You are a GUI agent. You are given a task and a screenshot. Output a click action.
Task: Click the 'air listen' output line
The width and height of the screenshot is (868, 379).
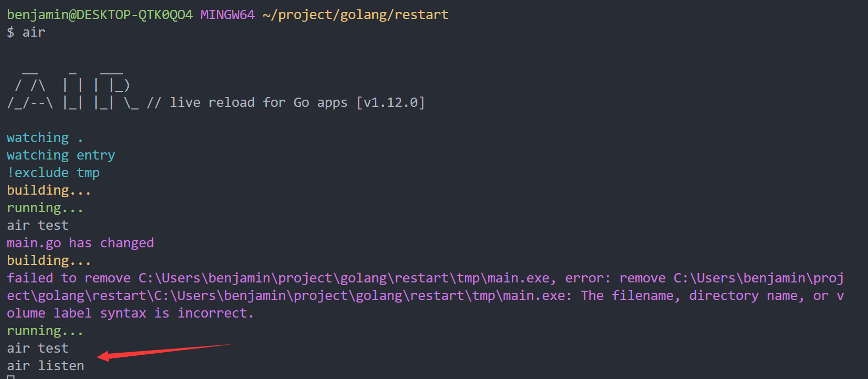pos(45,366)
